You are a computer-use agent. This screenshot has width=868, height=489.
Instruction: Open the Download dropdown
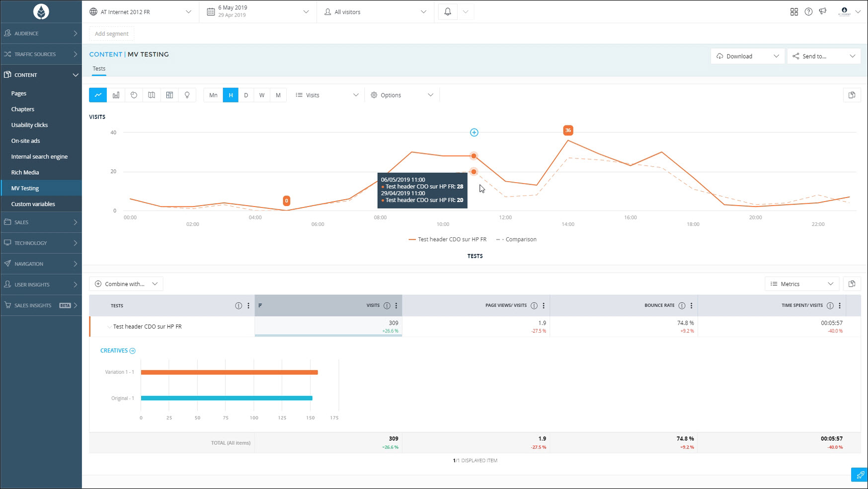click(748, 56)
